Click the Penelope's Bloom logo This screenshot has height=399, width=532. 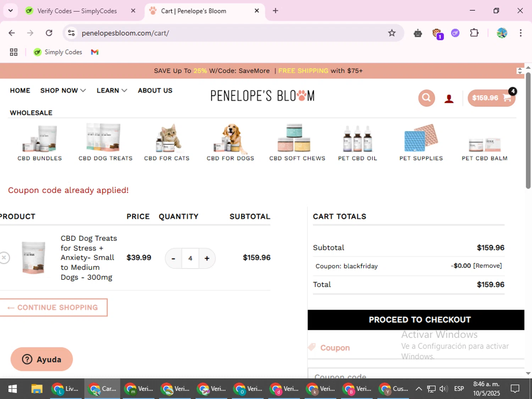[262, 96]
